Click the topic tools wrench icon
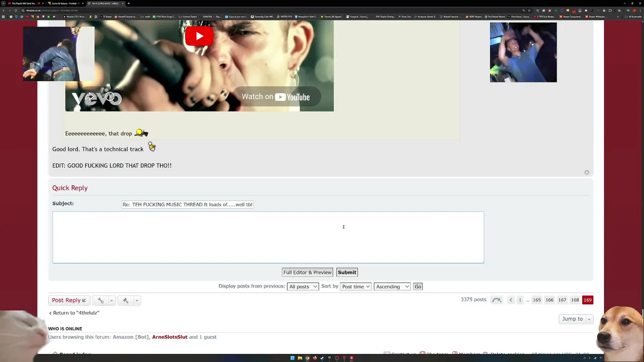644x362 pixels. coord(101,300)
